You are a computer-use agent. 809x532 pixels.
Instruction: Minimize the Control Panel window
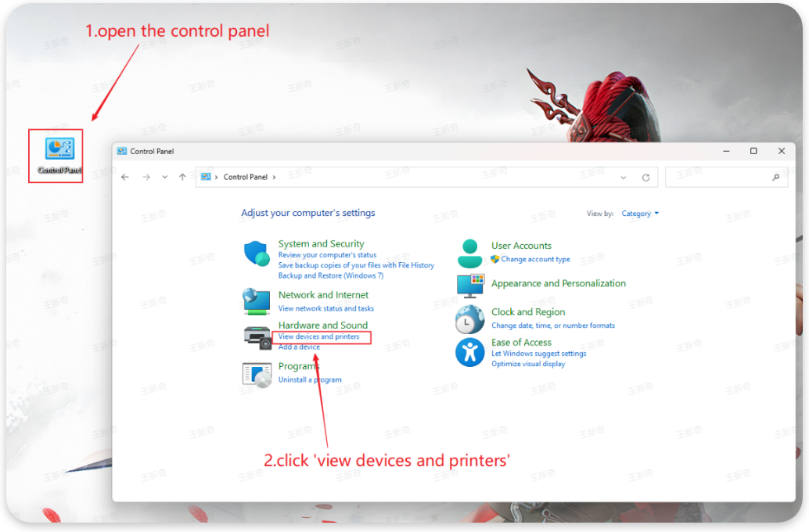[x=726, y=151]
